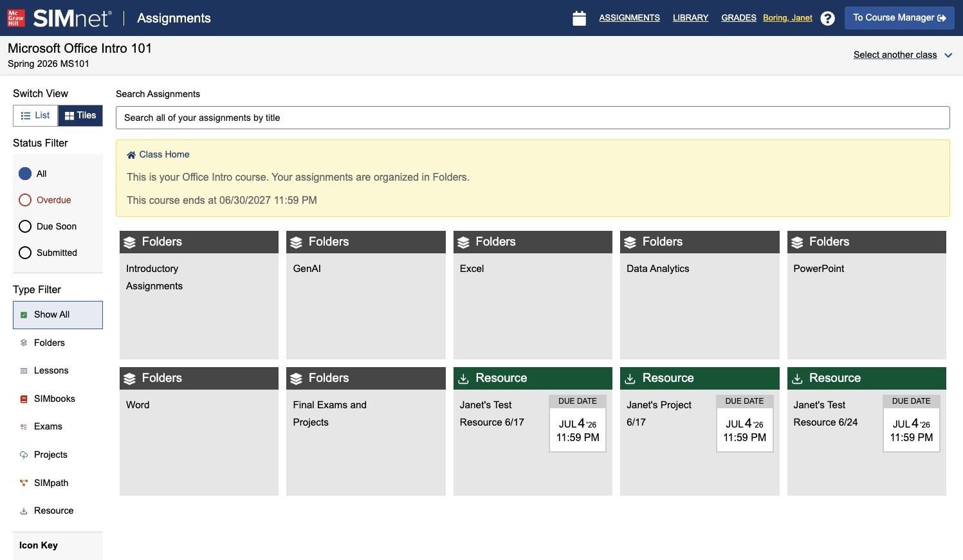Filter by Lessons type

point(58,371)
